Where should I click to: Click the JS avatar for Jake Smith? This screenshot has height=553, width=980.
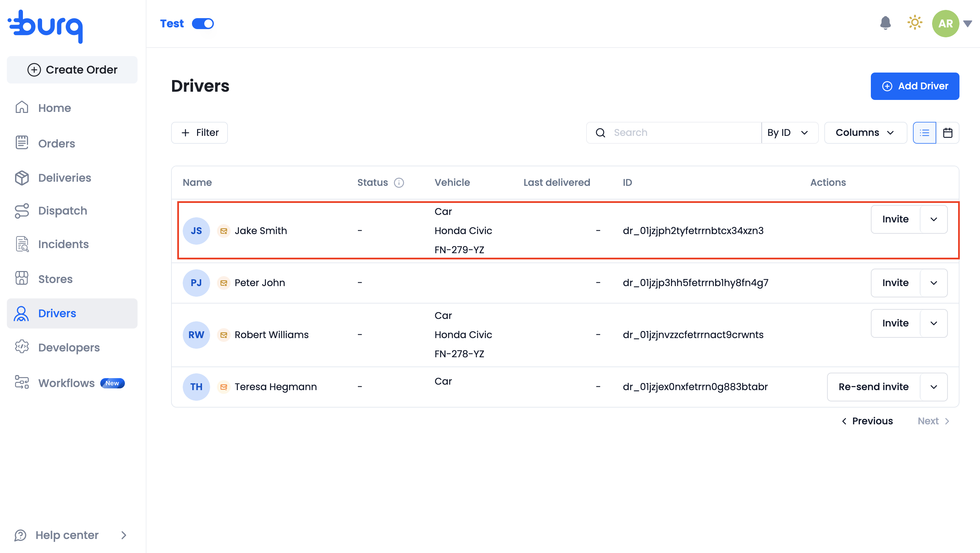coord(196,231)
